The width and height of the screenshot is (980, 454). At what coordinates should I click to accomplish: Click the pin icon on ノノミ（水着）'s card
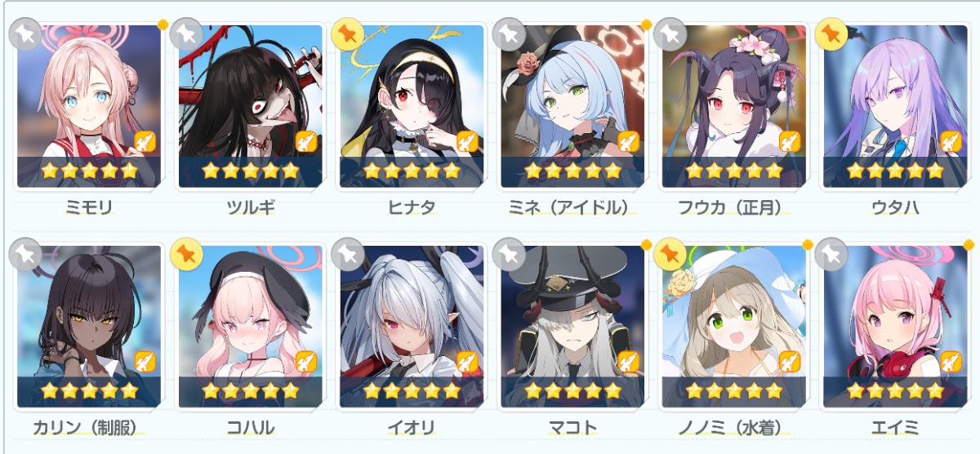point(670,255)
